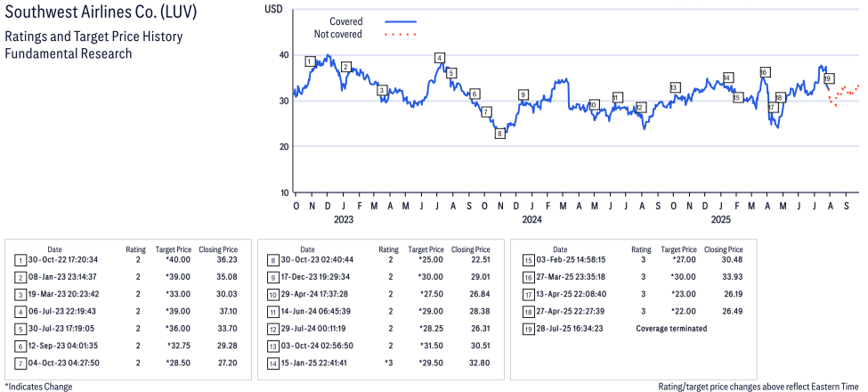The image size is (868, 392).
Task: Click marker 1 on the price chart
Action: click(310, 61)
